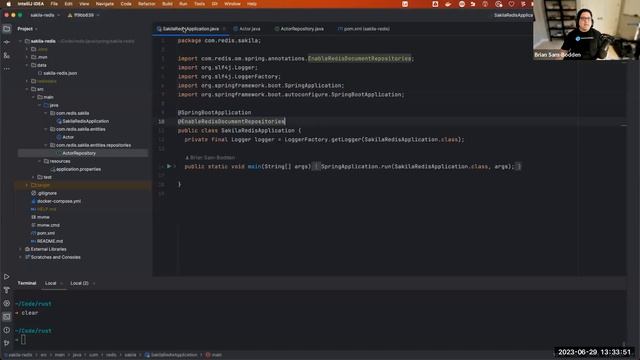Open the Run tool window icon
This screenshot has width=640, height=360.
pos(7,277)
